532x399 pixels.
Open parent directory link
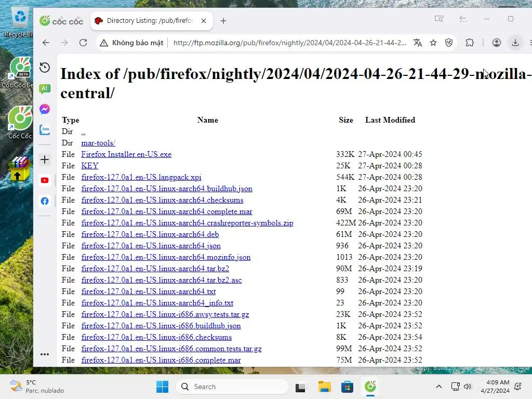83,131
